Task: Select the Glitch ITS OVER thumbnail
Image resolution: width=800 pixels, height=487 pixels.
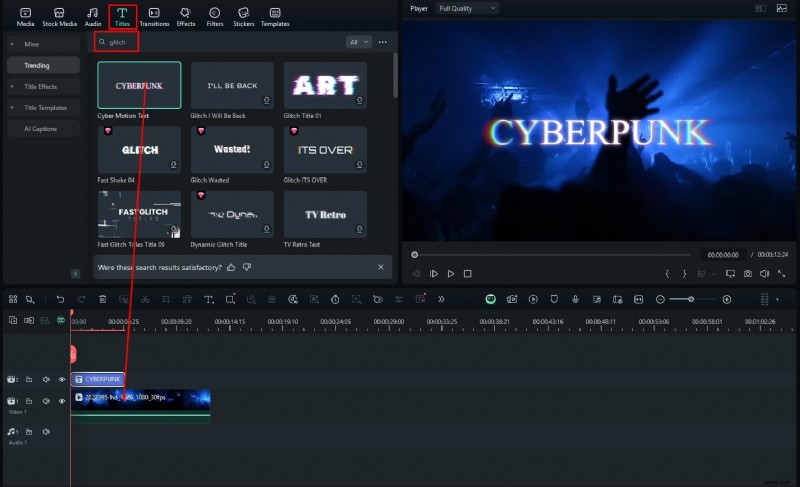Action: pyautogui.click(x=325, y=149)
